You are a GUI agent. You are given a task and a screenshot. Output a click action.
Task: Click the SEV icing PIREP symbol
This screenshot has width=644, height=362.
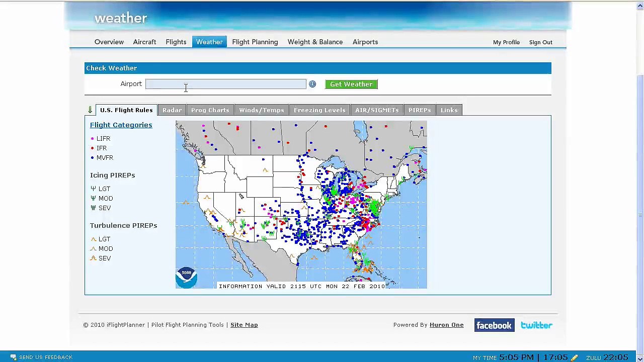93,208
